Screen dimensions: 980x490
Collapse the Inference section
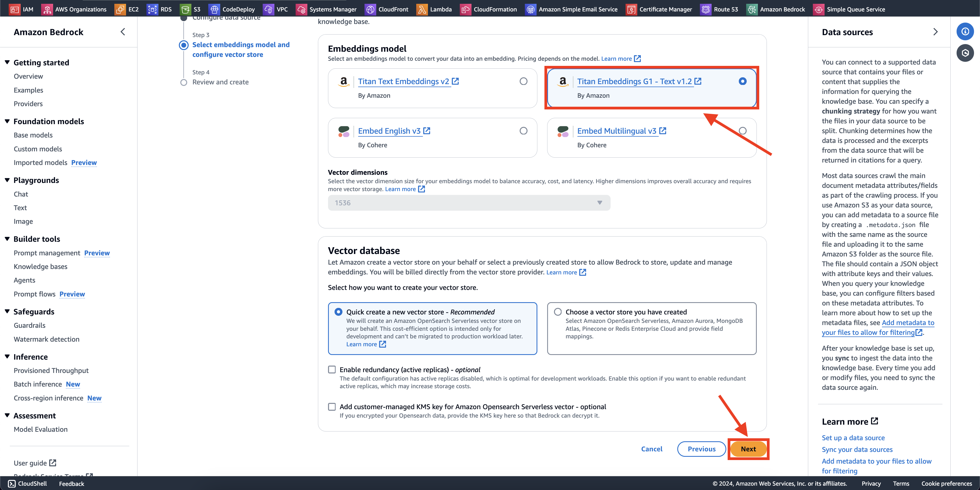7,356
